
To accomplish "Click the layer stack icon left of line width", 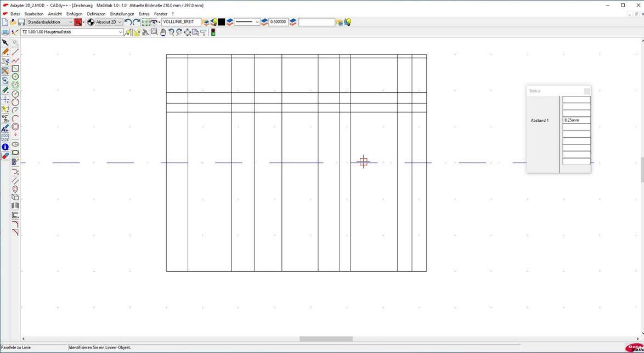I will click(264, 22).
